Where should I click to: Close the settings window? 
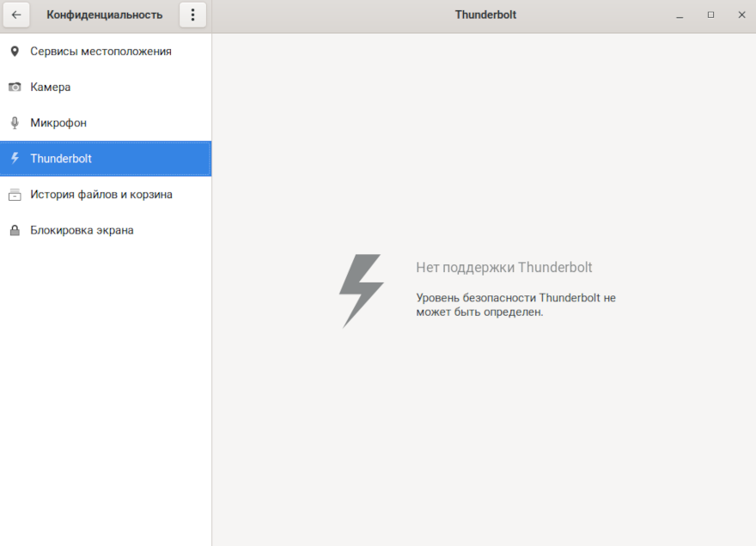[741, 15]
